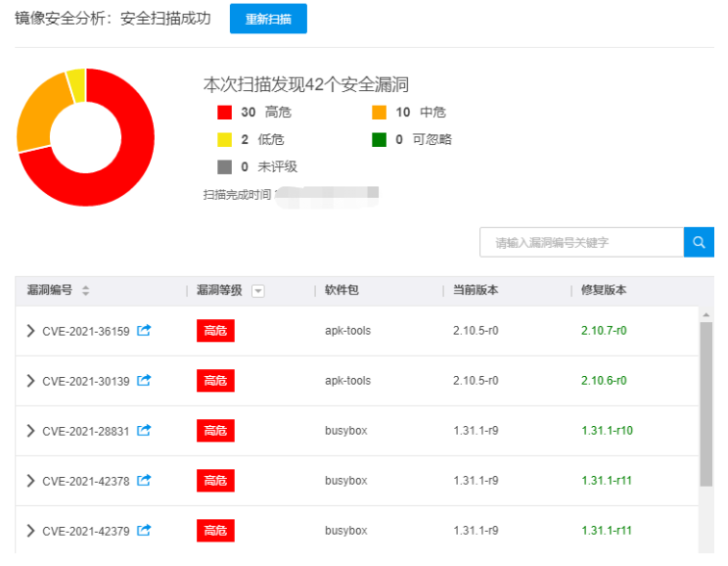The width and height of the screenshot is (728, 566).
Task: Click the 高危 badge for CVE-2021-42379
Action: (x=215, y=531)
